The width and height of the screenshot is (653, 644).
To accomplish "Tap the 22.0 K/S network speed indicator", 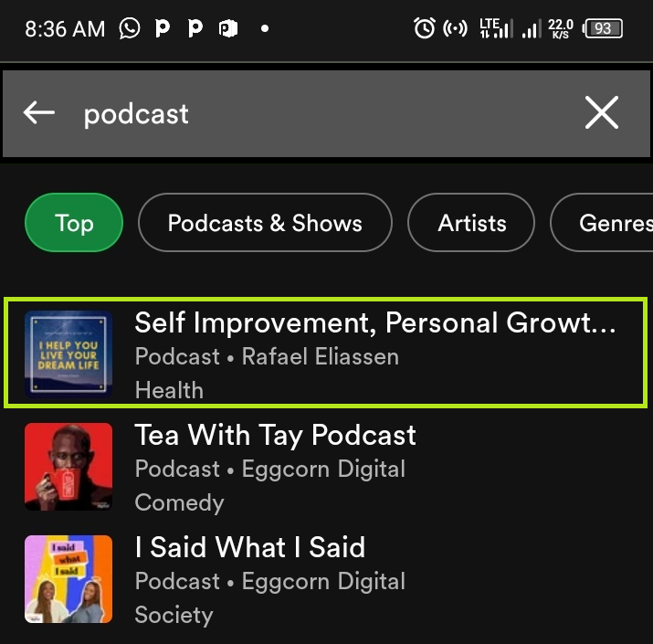I will pos(561,28).
